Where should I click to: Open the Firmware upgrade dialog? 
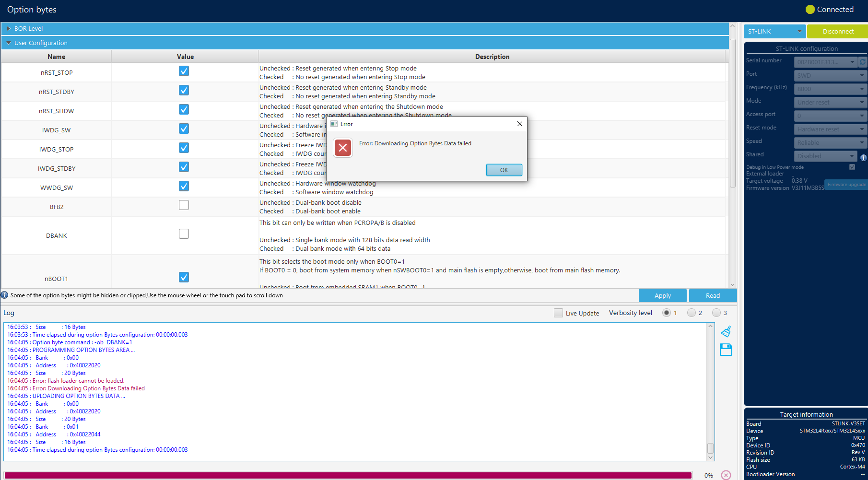845,185
